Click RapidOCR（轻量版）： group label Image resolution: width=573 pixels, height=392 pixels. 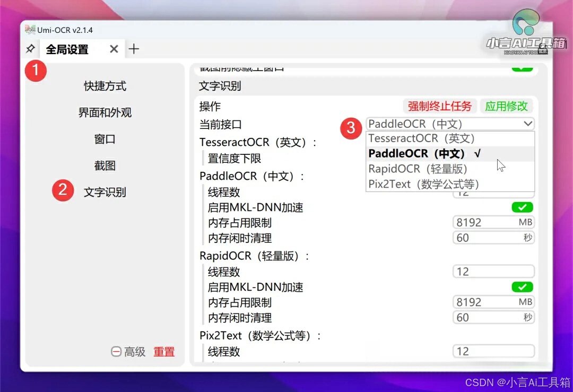[x=255, y=256]
